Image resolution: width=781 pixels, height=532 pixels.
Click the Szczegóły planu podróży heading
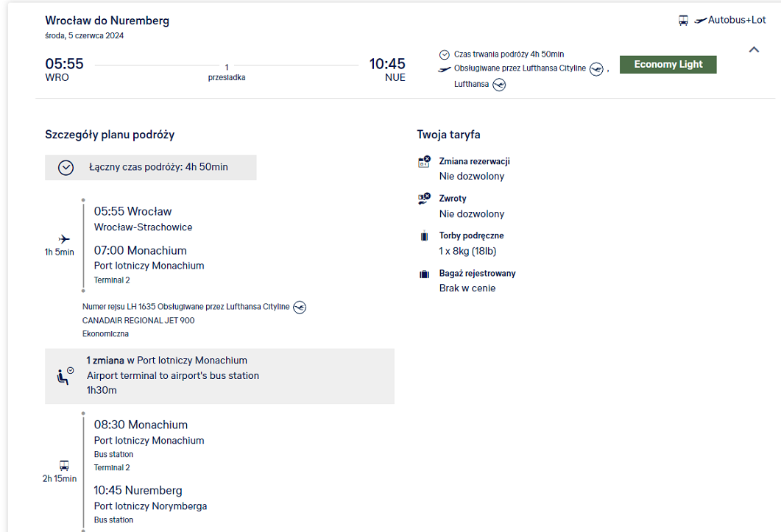[110, 135]
